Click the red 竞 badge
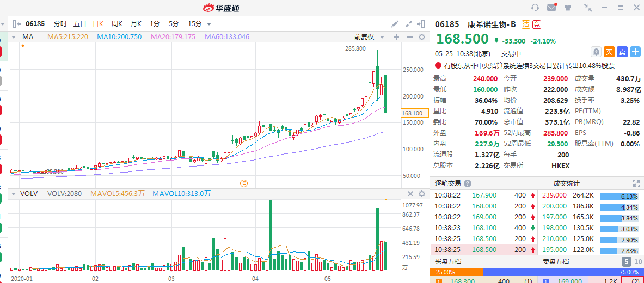Viewport: 644px width, 283px height. [x=536, y=24]
